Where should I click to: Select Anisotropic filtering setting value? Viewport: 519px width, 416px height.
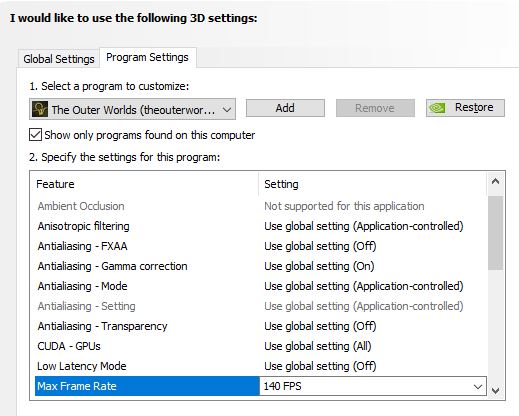point(364,226)
